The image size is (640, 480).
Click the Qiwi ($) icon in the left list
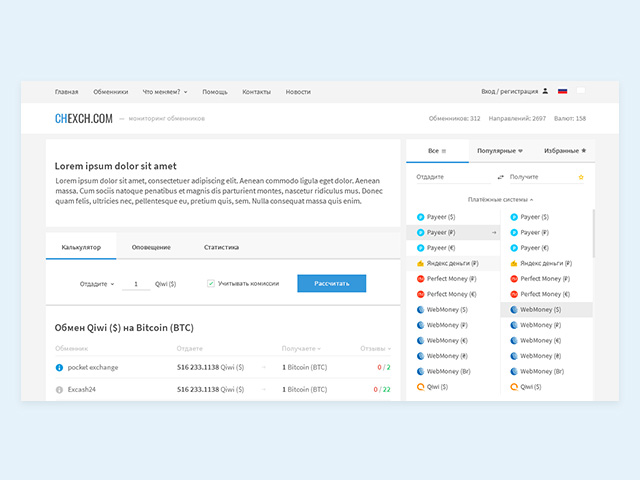tap(420, 387)
